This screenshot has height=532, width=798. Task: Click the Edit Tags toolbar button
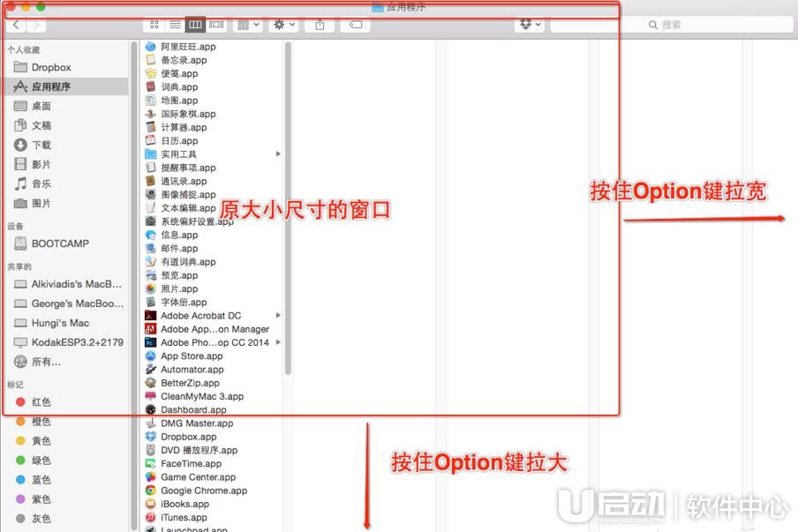point(356,25)
